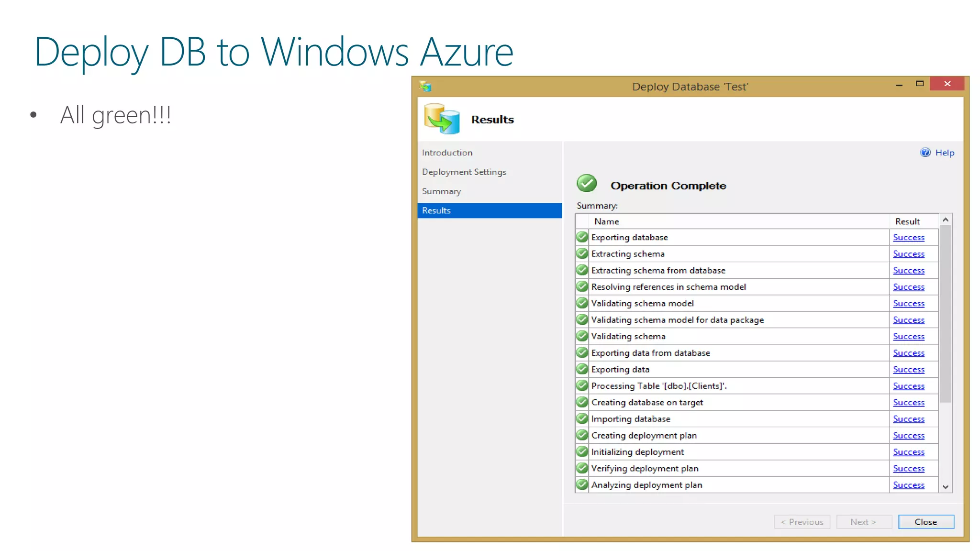Click the Name column header

[x=739, y=221]
